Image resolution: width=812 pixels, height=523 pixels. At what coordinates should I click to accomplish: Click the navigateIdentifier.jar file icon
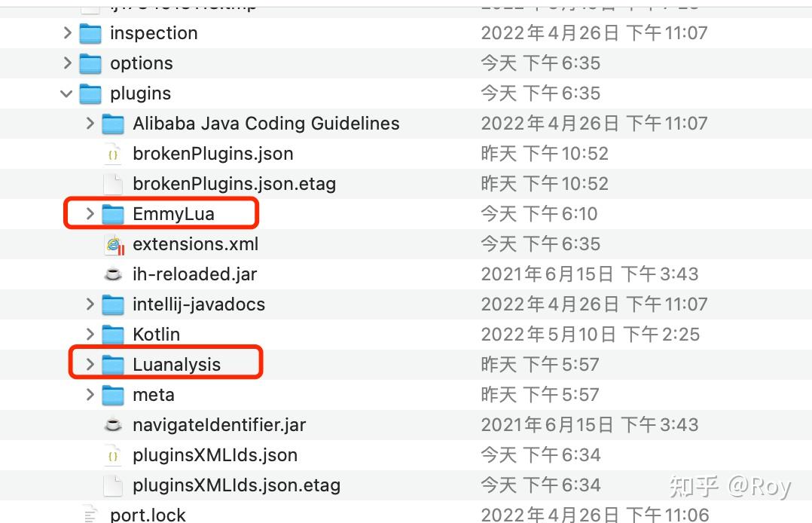(x=113, y=424)
